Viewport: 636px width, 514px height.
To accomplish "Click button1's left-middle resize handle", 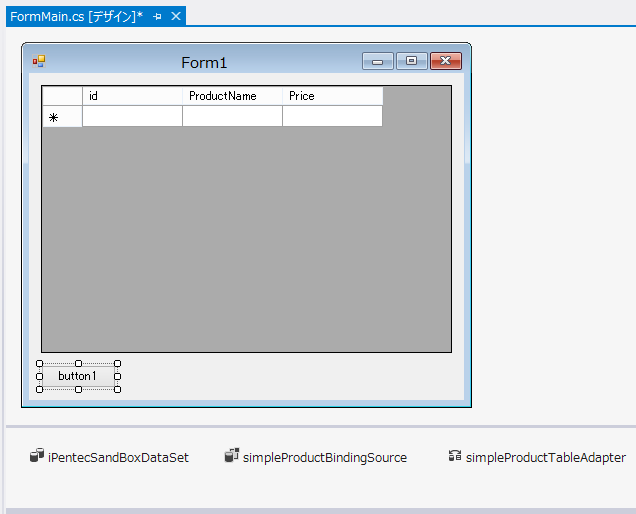I will pyautogui.click(x=39, y=376).
